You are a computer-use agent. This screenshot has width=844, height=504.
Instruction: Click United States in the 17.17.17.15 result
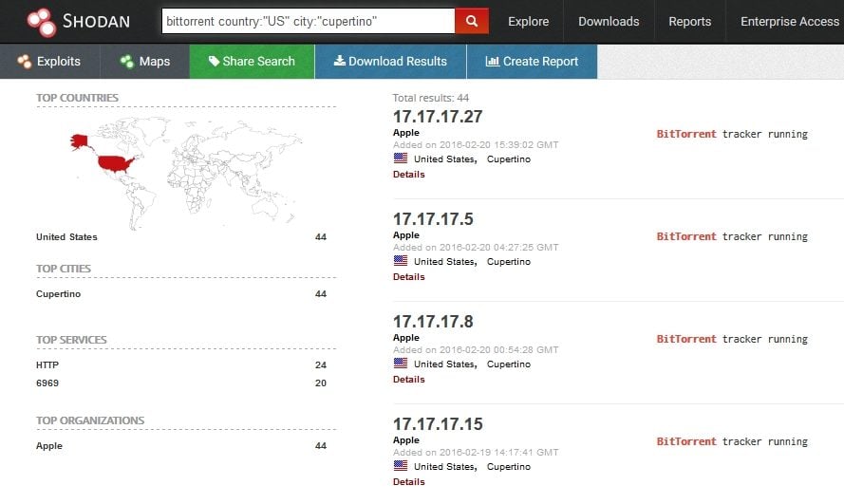(x=444, y=466)
